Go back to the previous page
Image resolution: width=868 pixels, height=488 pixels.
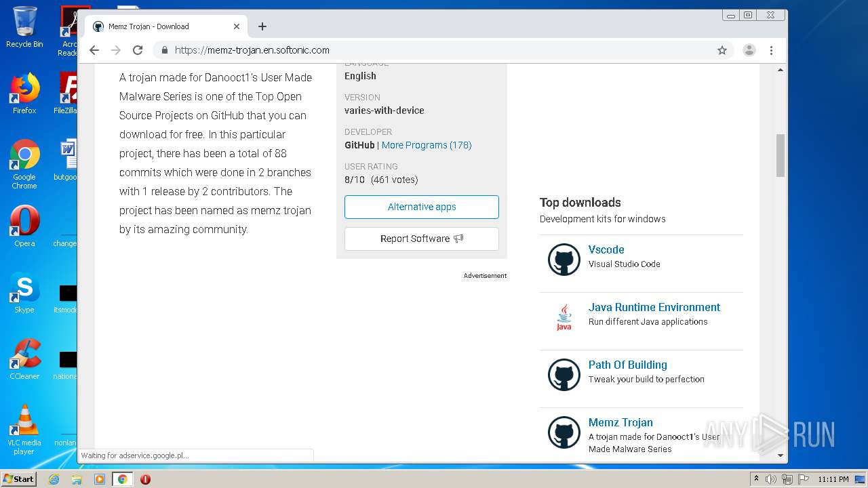coord(94,50)
